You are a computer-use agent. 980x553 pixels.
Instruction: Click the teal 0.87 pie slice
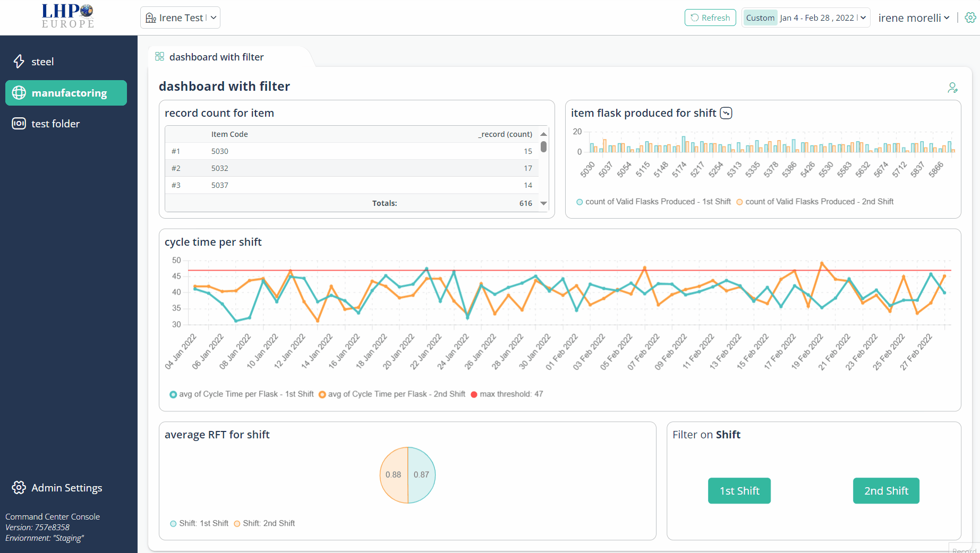coord(422,475)
